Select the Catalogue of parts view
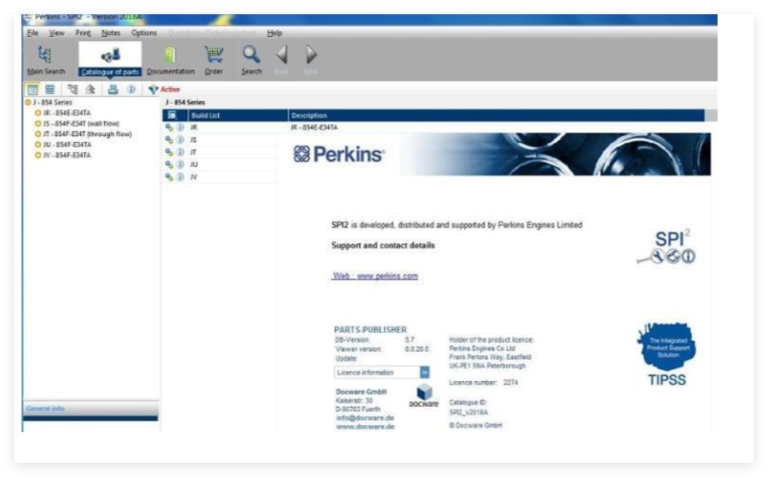The width and height of the screenshot is (768, 477). point(110,60)
